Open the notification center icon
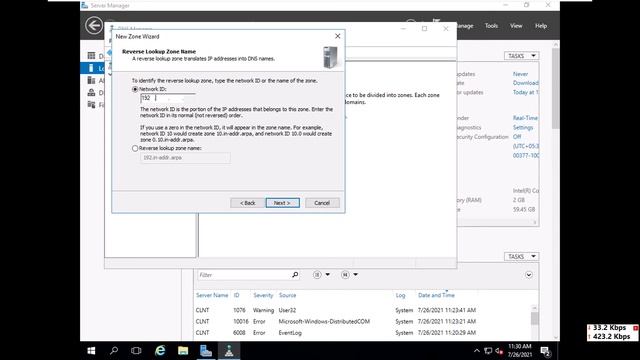 pos(545,351)
